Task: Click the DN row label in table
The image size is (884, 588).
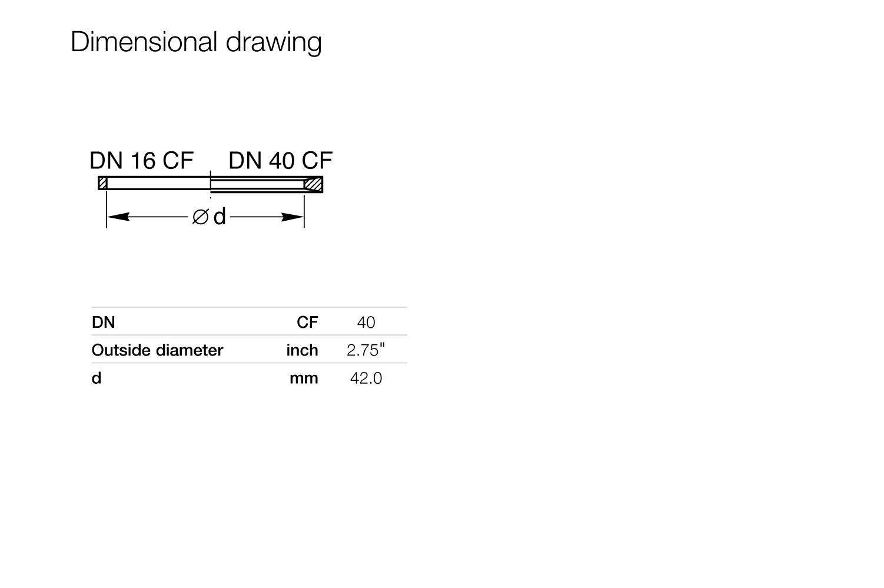Action: tap(103, 322)
